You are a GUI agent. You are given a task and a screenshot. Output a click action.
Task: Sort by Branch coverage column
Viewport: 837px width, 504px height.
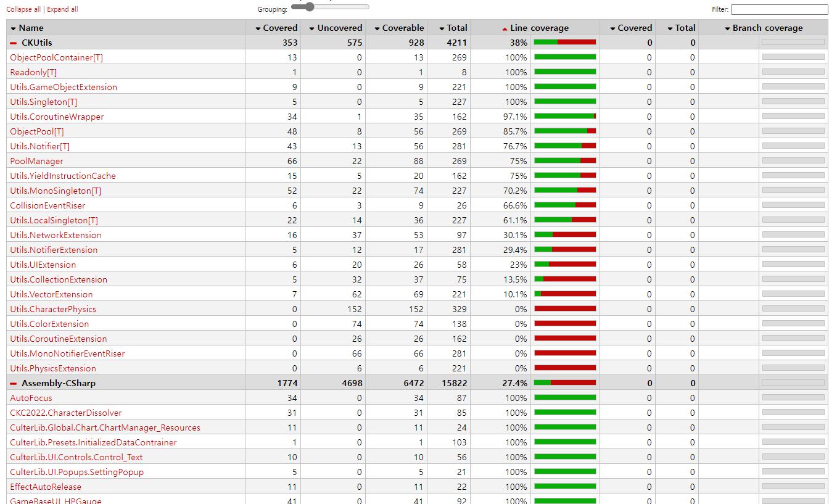pos(764,28)
